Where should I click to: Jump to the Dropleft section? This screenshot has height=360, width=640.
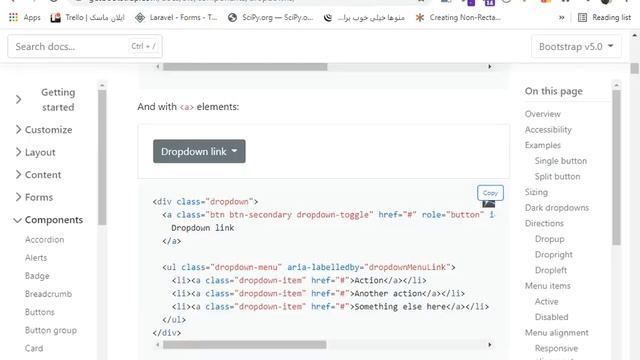[x=551, y=270]
